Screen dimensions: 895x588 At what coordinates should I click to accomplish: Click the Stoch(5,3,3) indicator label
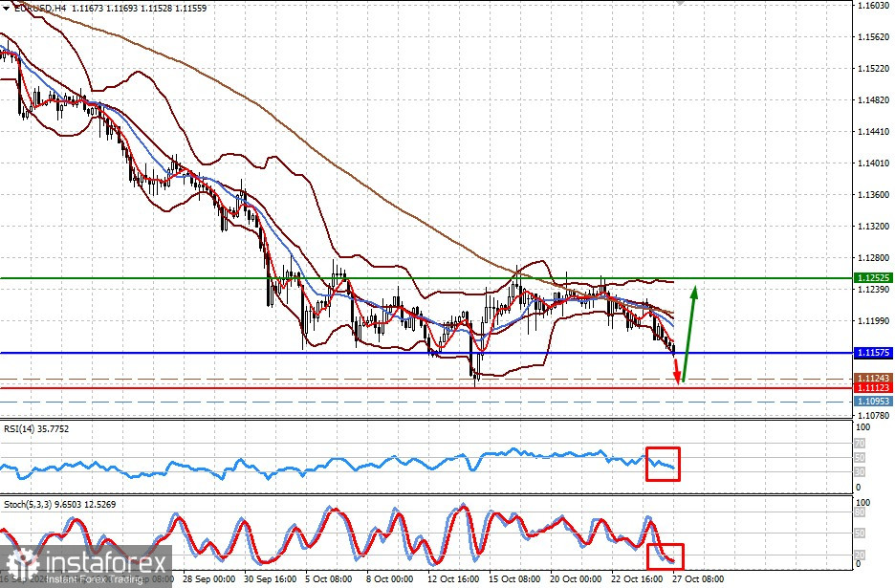click(x=60, y=505)
